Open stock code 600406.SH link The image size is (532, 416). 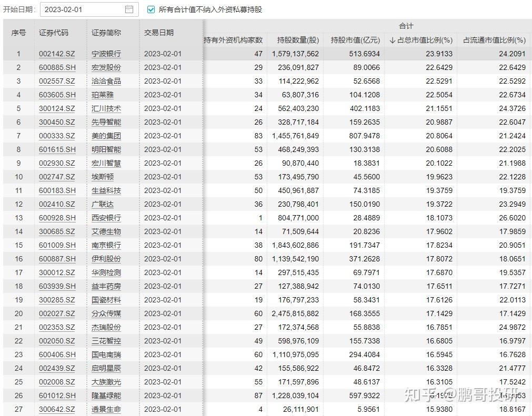57,354
